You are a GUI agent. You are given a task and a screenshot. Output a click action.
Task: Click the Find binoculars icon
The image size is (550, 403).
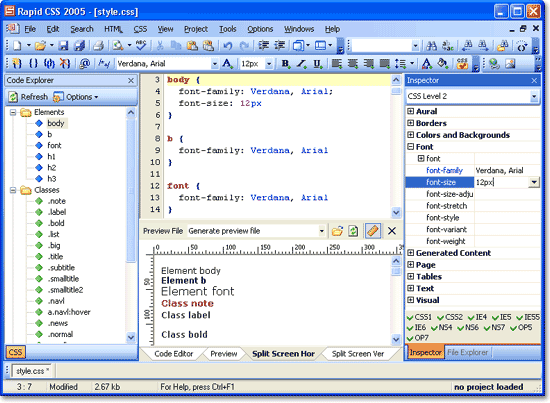click(431, 46)
